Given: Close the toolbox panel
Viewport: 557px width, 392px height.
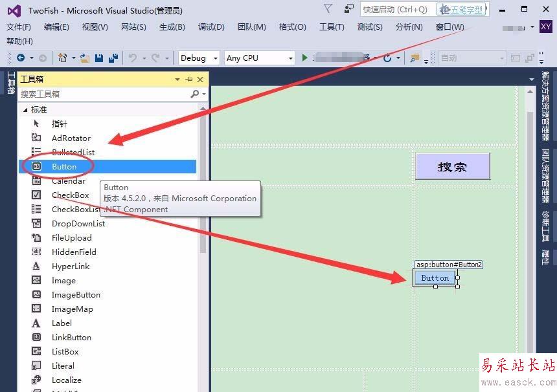Looking at the screenshot, I should click(200, 80).
